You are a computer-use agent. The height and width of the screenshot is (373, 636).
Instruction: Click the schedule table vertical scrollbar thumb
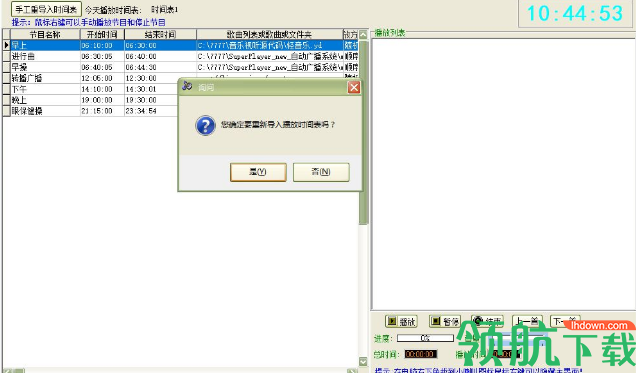[363, 132]
